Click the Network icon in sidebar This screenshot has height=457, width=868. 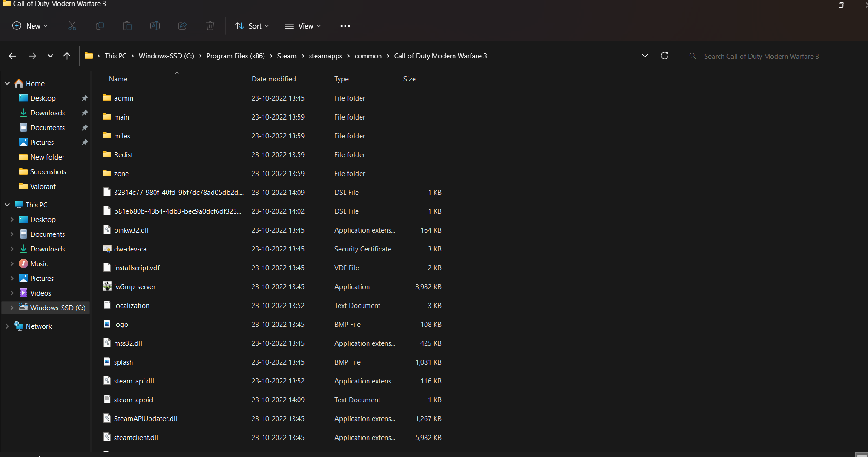(x=19, y=326)
